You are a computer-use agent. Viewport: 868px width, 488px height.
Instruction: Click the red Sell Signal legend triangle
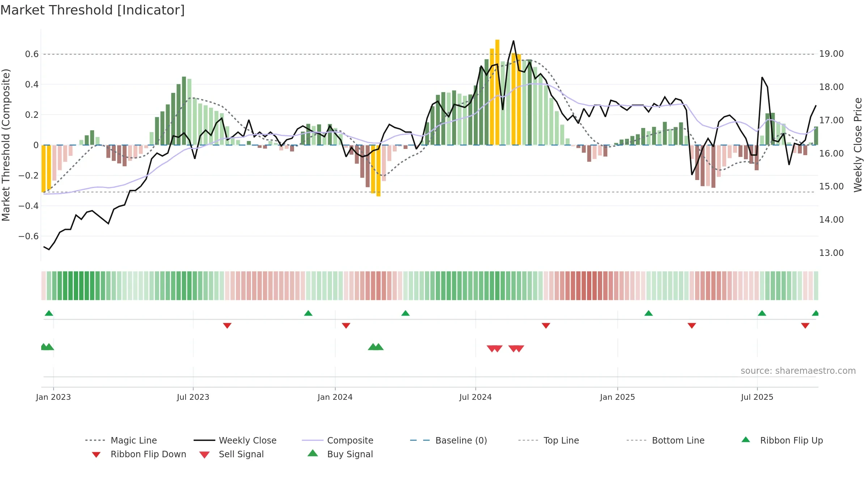(x=204, y=455)
